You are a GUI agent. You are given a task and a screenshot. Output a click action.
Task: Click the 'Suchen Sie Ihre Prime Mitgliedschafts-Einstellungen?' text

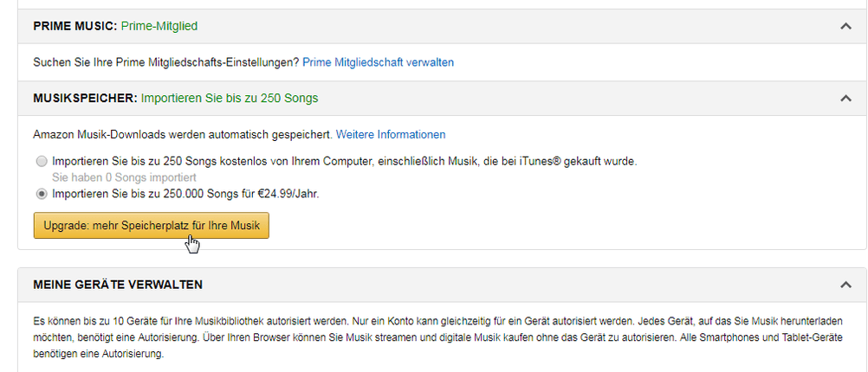165,62
